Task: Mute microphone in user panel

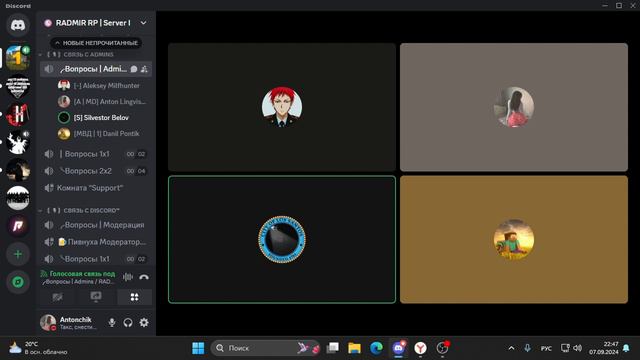Action: coord(112,322)
